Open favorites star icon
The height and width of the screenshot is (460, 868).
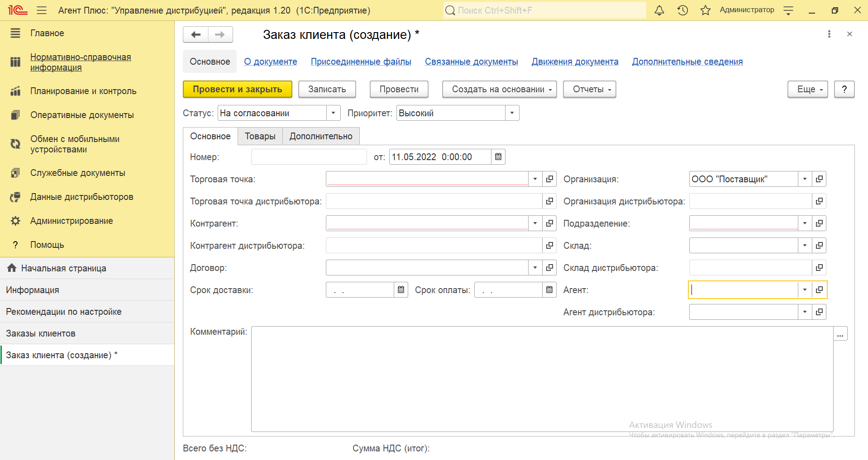coord(705,10)
